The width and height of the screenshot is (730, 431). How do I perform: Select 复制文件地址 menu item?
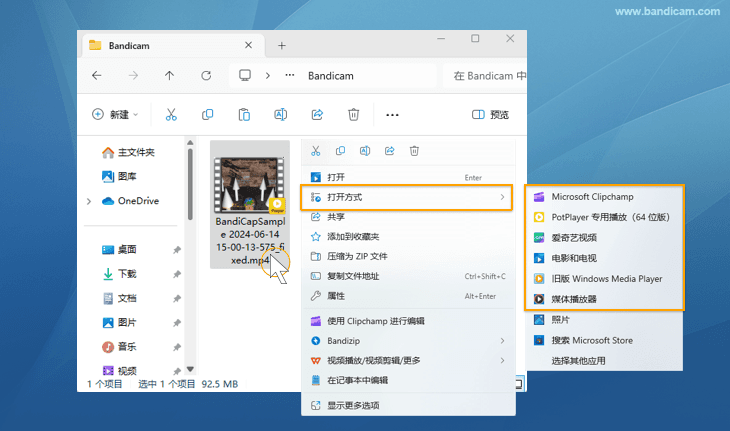[408, 276]
